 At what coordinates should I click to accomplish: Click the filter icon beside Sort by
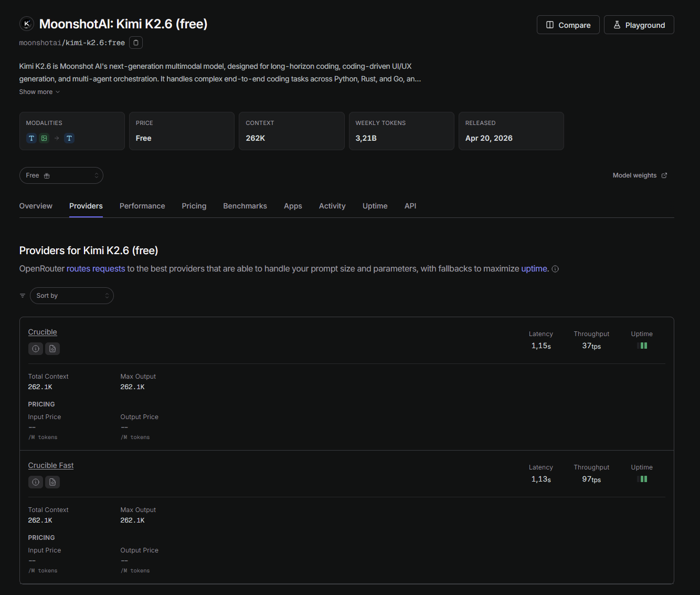pyautogui.click(x=23, y=296)
